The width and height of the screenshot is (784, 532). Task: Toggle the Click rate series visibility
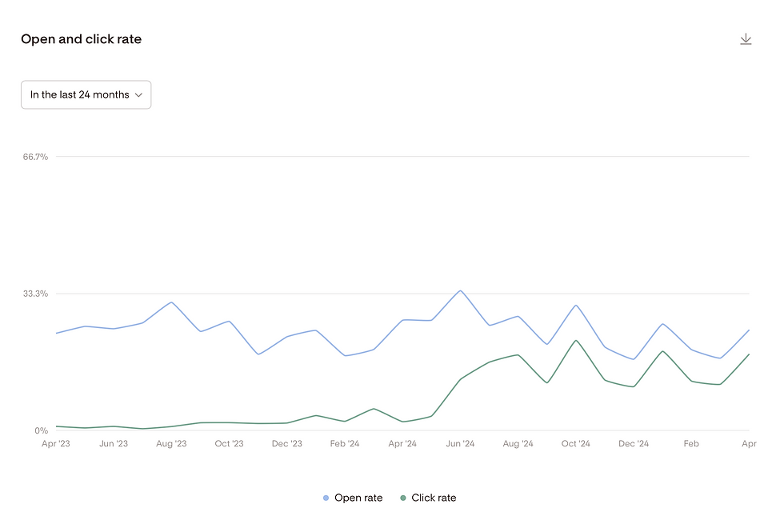click(428, 498)
